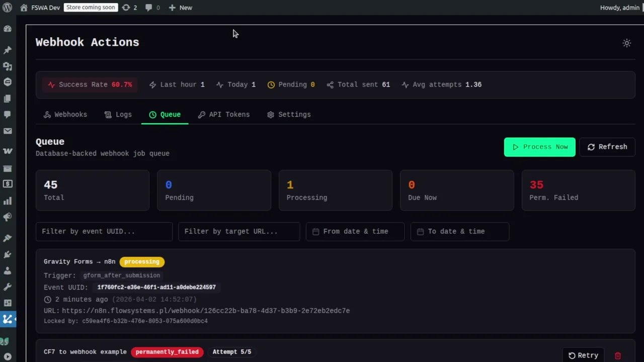Viewport: 644px width, 362px height.
Task: Click the red permanently_failed status badge
Action: pyautogui.click(x=167, y=352)
